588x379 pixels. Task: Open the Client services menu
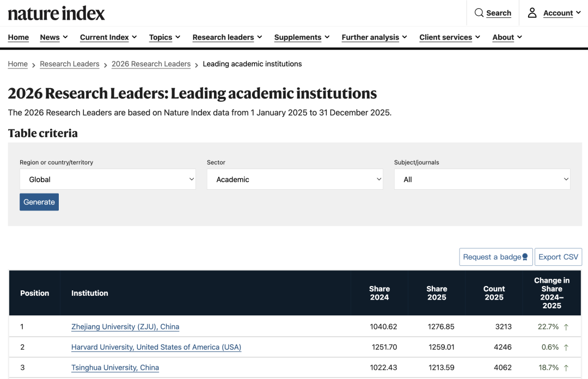click(x=450, y=37)
